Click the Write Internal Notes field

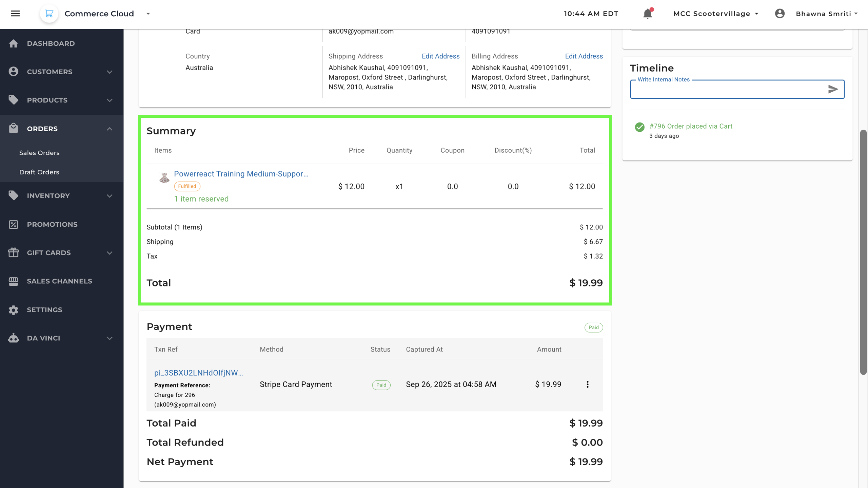coord(726,90)
